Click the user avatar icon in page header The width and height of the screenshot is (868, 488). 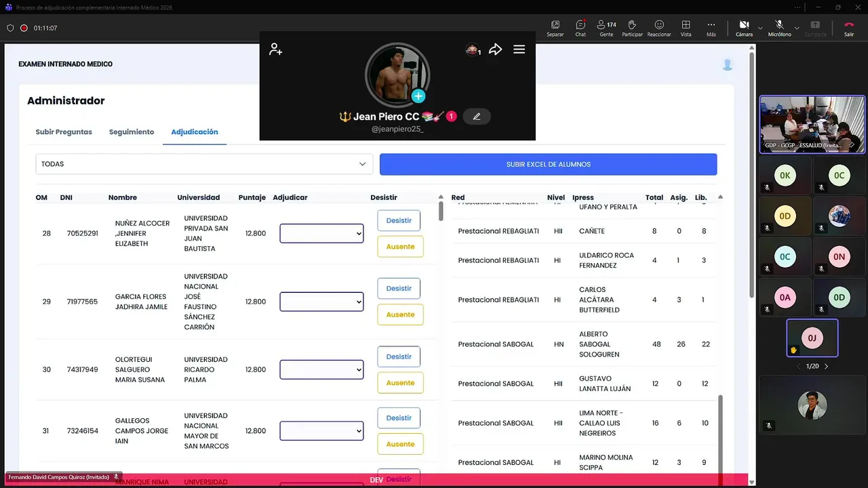(727, 65)
